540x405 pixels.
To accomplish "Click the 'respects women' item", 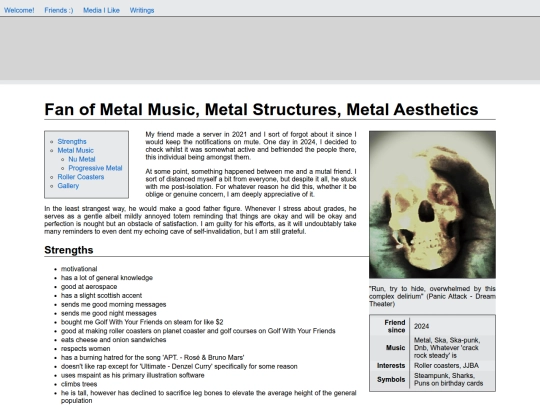I will click(85, 349).
